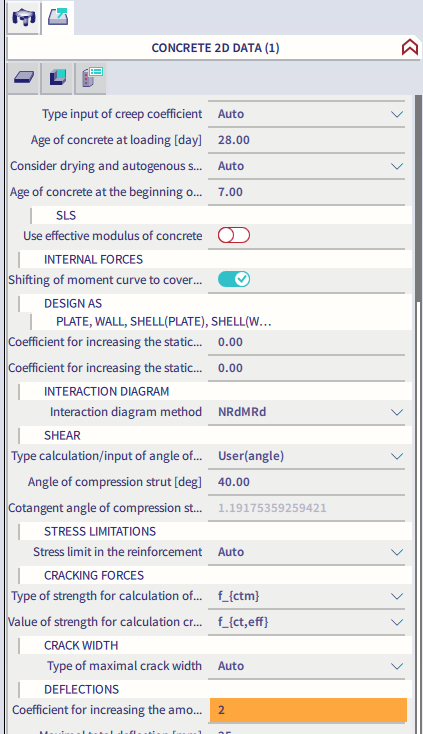Viewport: 423px width, 734px height.
Task: Open Type input of creep coefficient dropdown
Action: pos(306,114)
